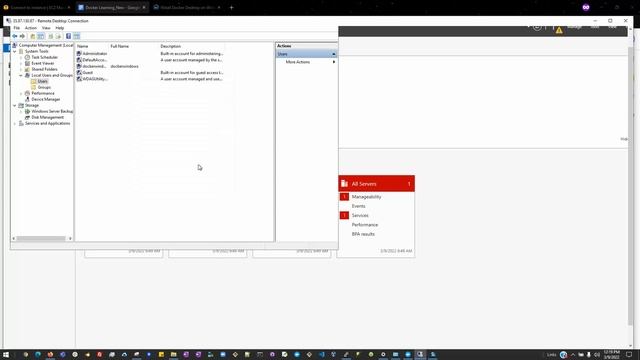Viewport: 640px width, 360px height.
Task: Expand the Event Viewer node arrow
Action: [x=21, y=64]
